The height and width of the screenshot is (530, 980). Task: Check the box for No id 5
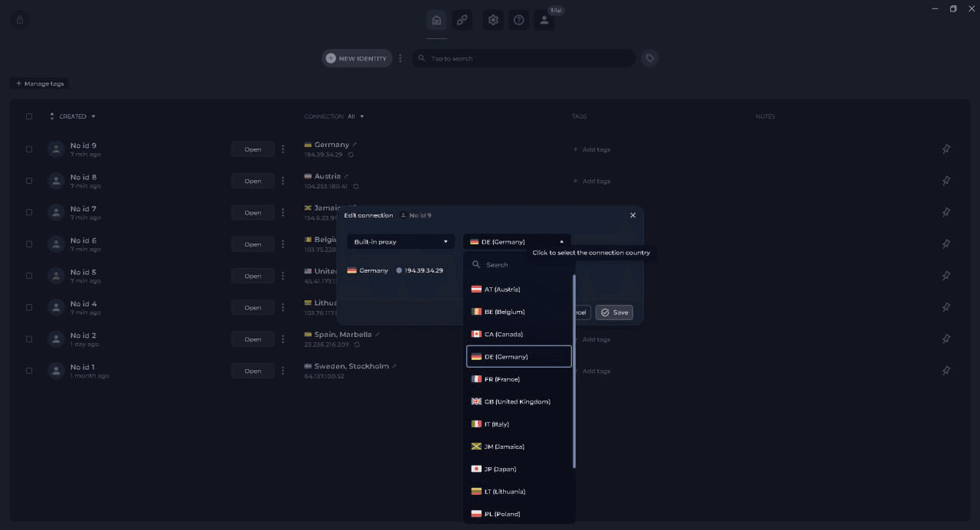tap(29, 276)
